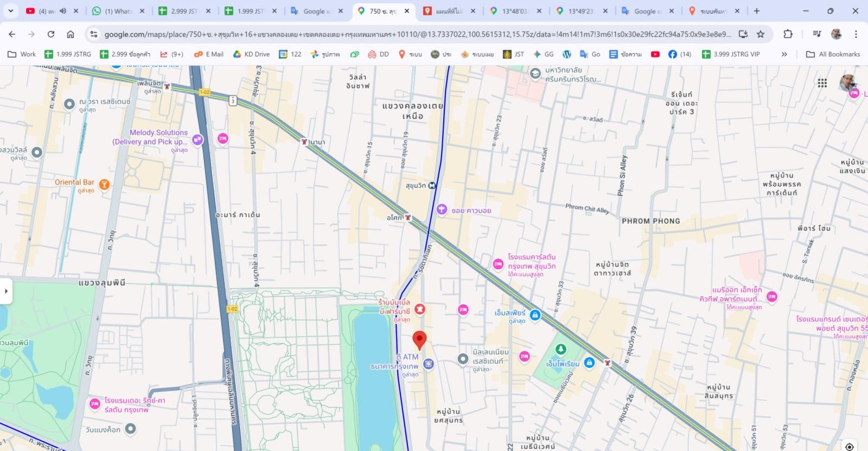The image size is (868, 451).
Task: Open the Google apps grid
Action: click(x=822, y=83)
